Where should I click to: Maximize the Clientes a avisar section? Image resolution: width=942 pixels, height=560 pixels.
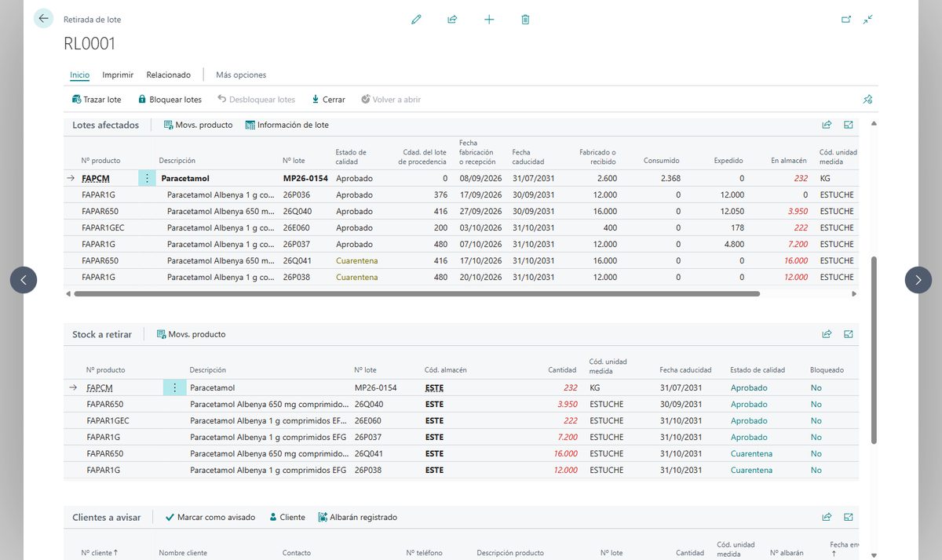(849, 518)
